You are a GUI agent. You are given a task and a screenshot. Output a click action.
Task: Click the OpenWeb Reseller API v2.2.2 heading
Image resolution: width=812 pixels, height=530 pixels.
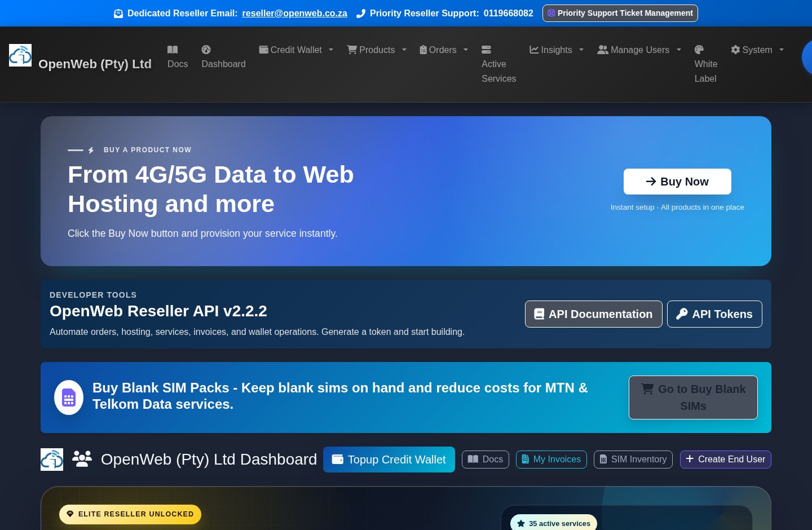(158, 311)
